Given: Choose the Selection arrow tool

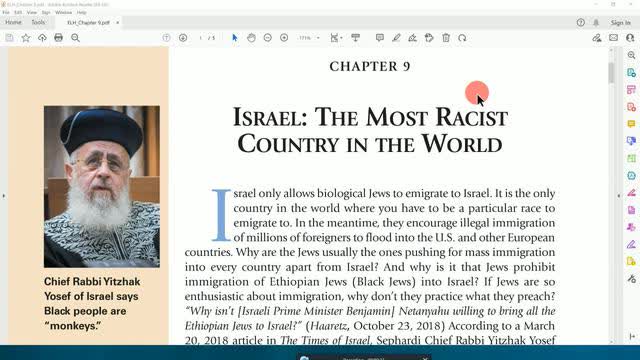Looking at the screenshot, I should [234, 38].
